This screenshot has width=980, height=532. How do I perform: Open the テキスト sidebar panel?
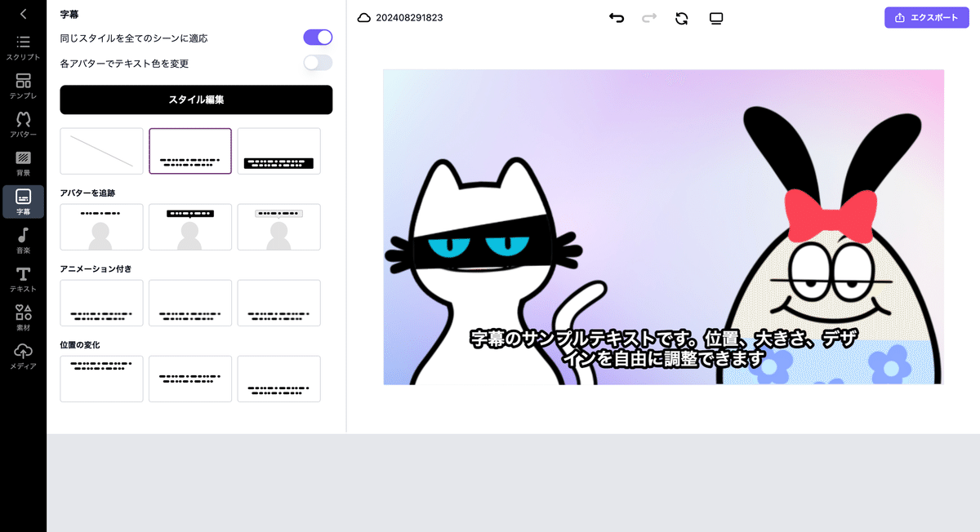click(23, 279)
